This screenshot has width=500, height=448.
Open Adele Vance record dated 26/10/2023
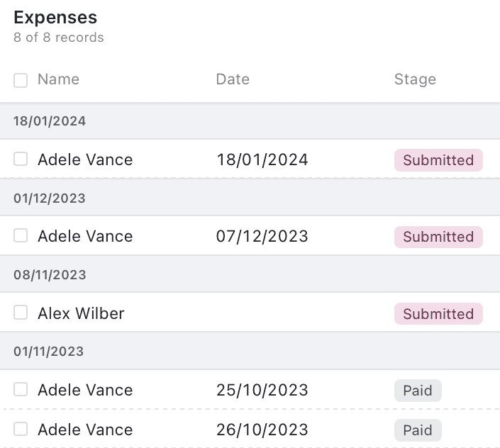pyautogui.click(x=85, y=430)
